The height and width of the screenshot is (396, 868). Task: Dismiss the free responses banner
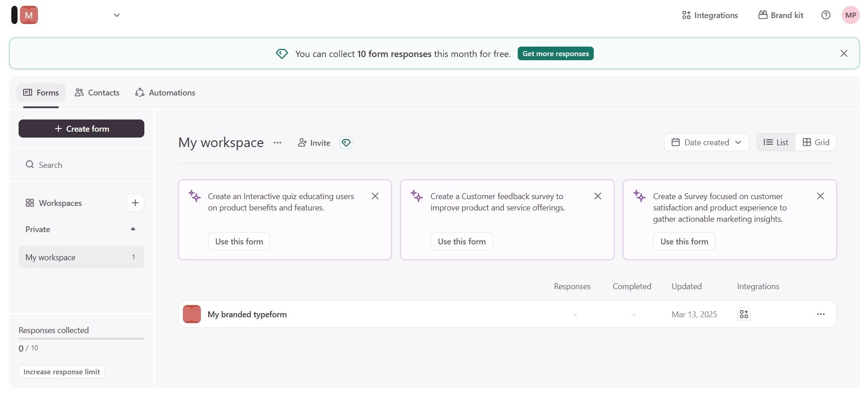844,53
